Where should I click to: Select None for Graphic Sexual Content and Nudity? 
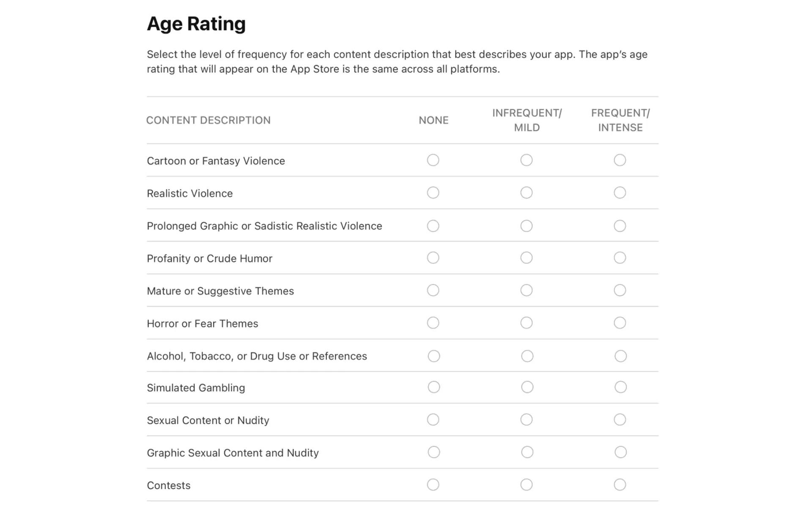(x=433, y=452)
